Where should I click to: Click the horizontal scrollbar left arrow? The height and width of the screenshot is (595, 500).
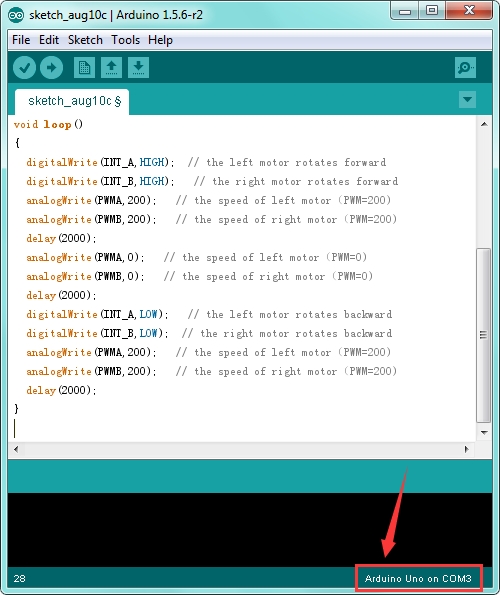point(16,449)
